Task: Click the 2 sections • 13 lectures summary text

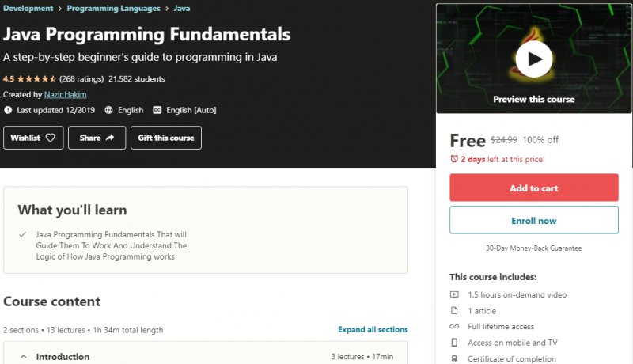Action: tap(83, 330)
